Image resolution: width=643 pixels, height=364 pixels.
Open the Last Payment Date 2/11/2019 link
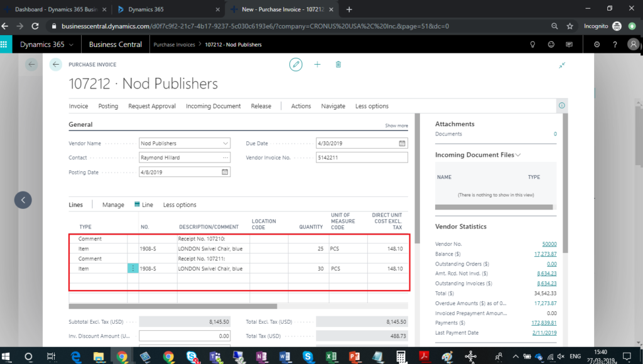(544, 333)
